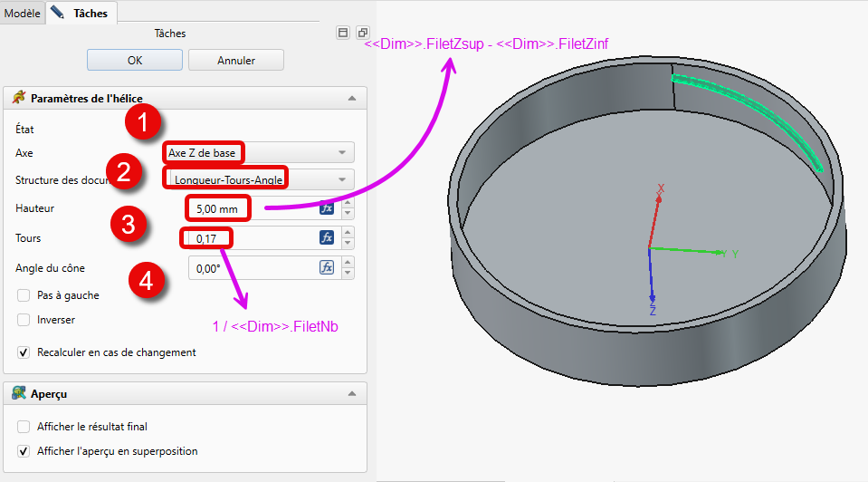
Task: Open expression editor for Angle du cône
Action: (x=327, y=268)
